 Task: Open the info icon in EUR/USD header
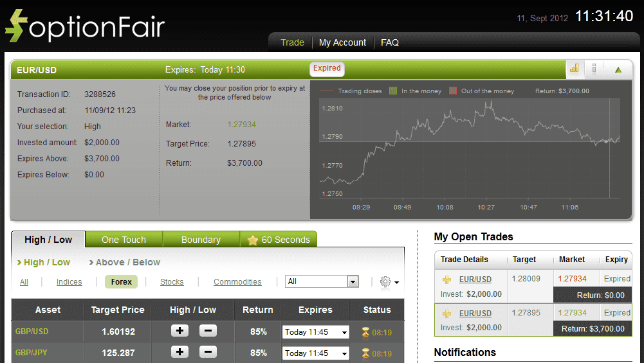594,69
